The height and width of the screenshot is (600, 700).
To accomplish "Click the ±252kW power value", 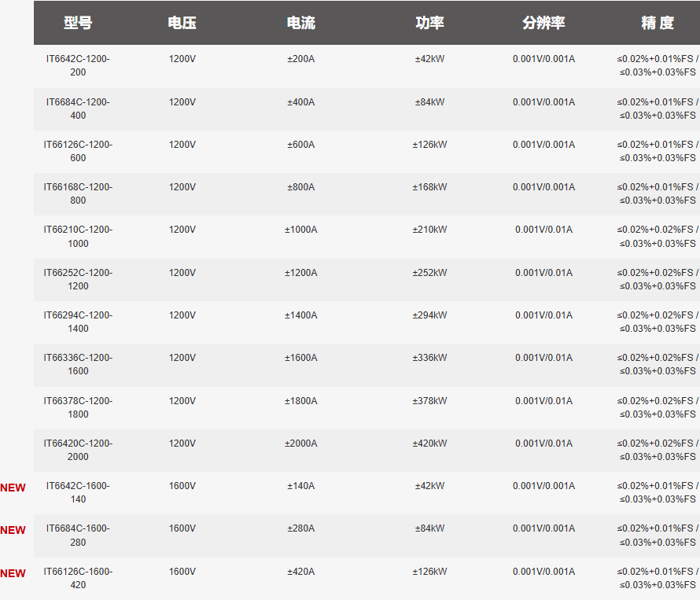I will coord(429,273).
